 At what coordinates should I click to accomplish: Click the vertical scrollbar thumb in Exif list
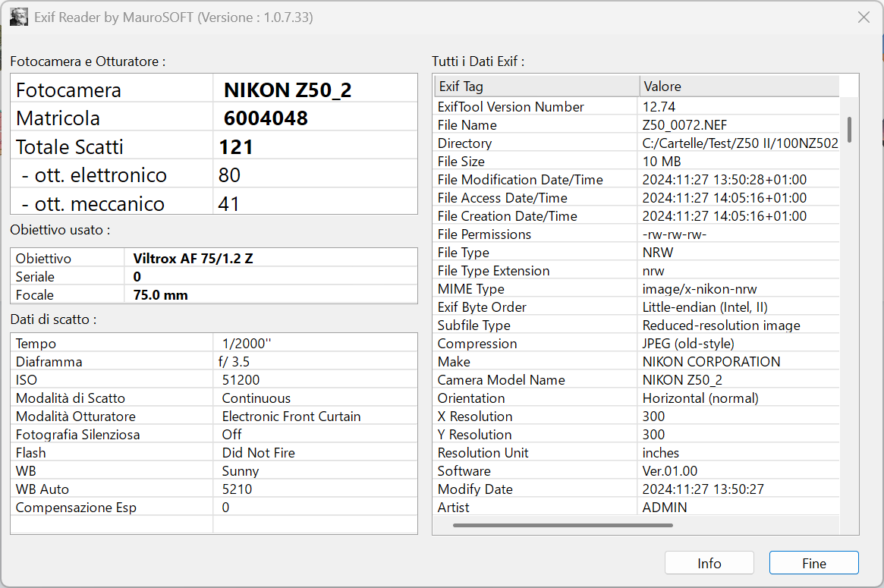tap(849, 130)
